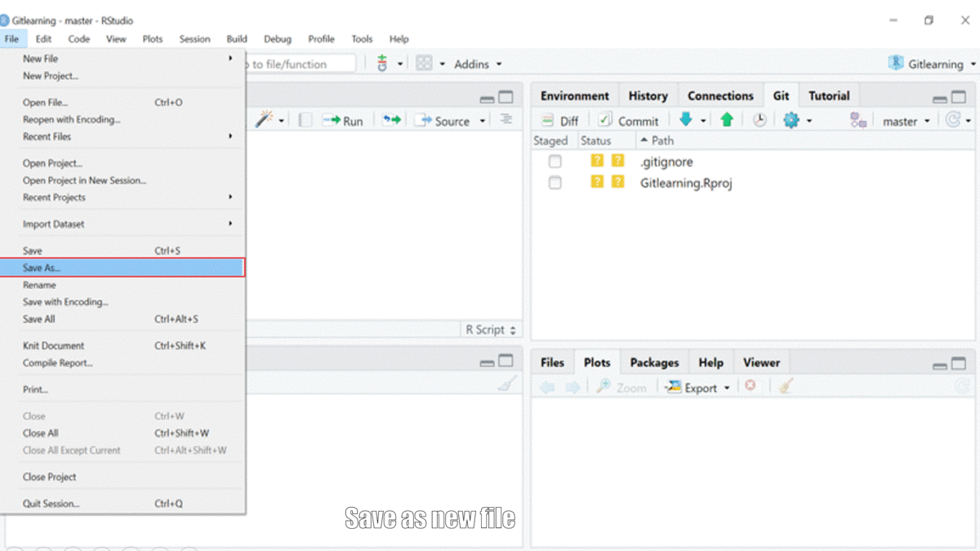Open the Gitlearning project dropdown
The height and width of the screenshot is (551, 980).
(x=932, y=64)
